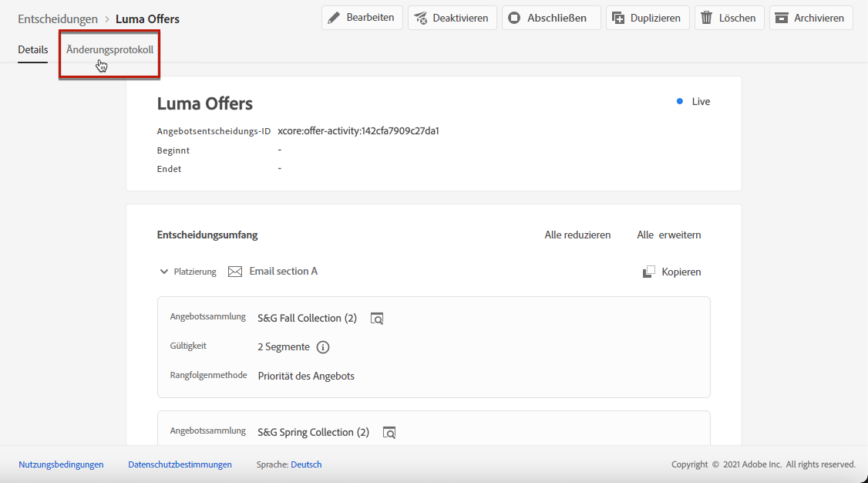Click the Kopieren copy icon
This screenshot has height=483, width=868.
(x=649, y=272)
